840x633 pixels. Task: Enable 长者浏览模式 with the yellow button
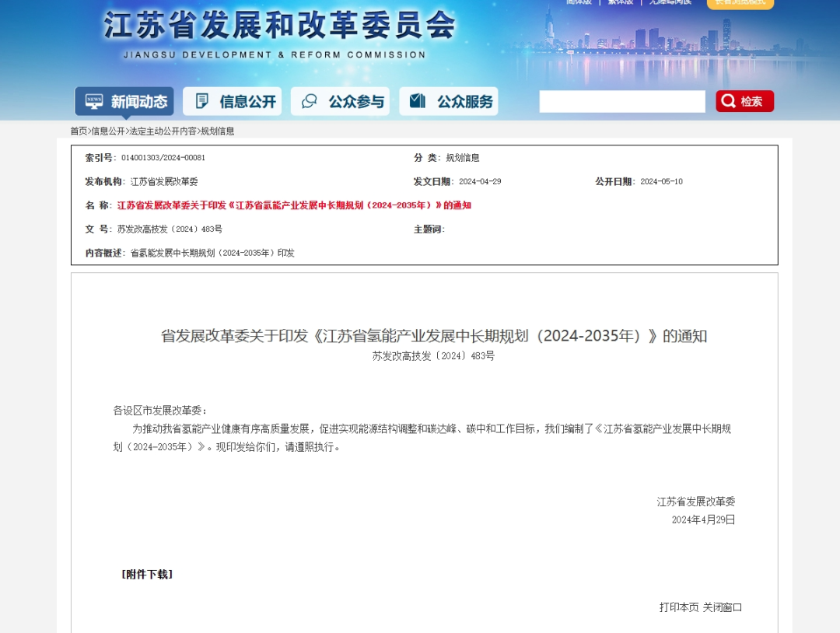click(x=740, y=4)
